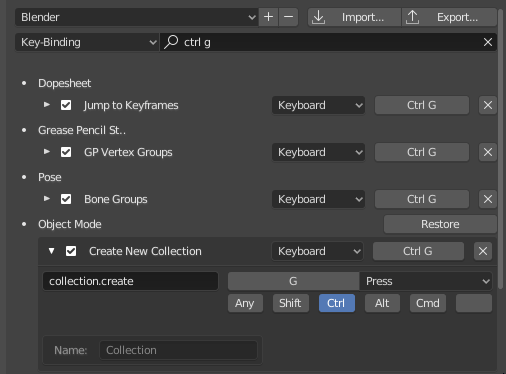
Task: Remove the Bone Groups keymap item
Action: 488,199
